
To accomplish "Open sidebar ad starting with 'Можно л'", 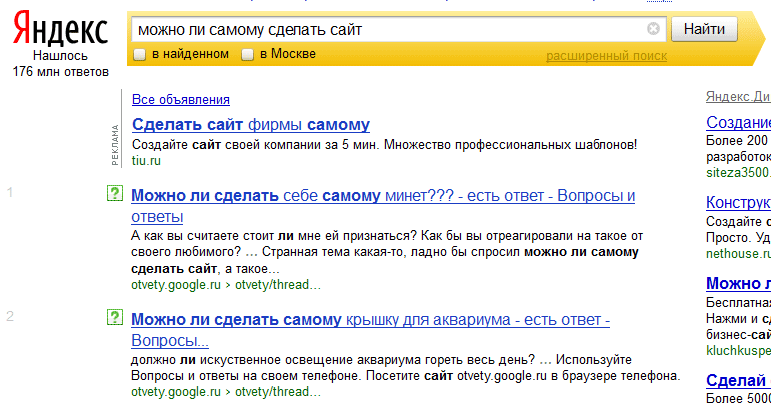I will pos(738,283).
